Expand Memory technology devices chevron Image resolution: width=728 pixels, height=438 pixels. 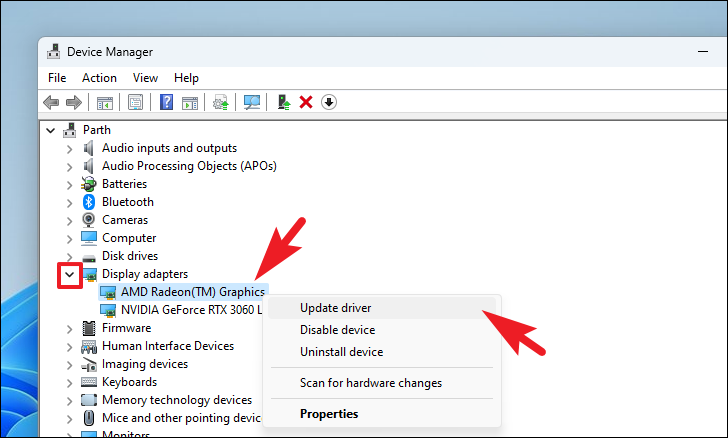tap(70, 401)
